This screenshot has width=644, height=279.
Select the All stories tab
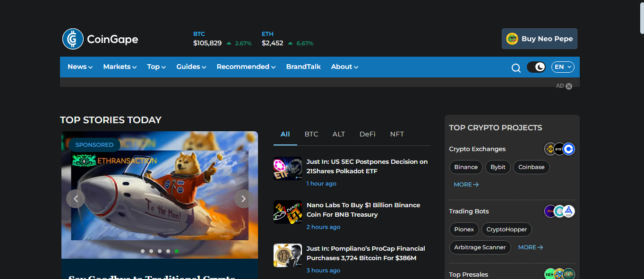(285, 135)
